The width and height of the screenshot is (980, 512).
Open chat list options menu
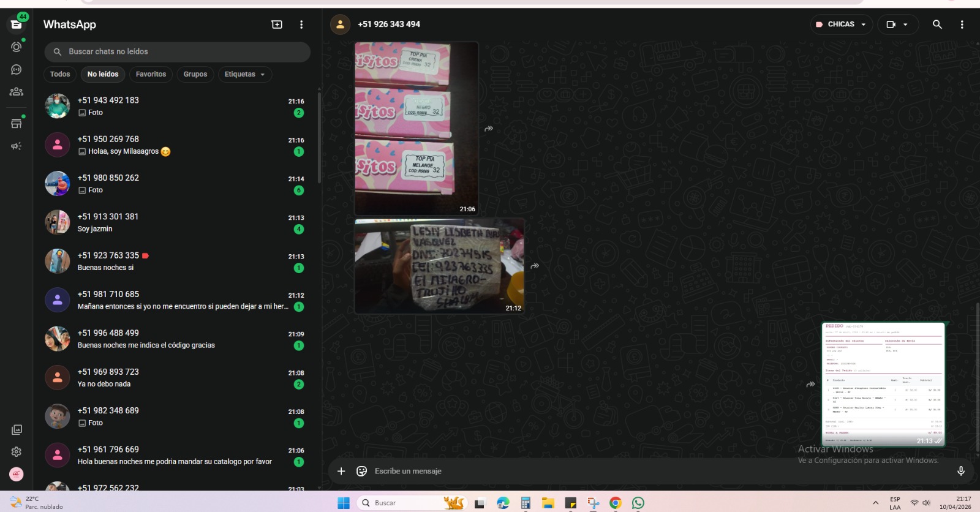[x=301, y=24]
